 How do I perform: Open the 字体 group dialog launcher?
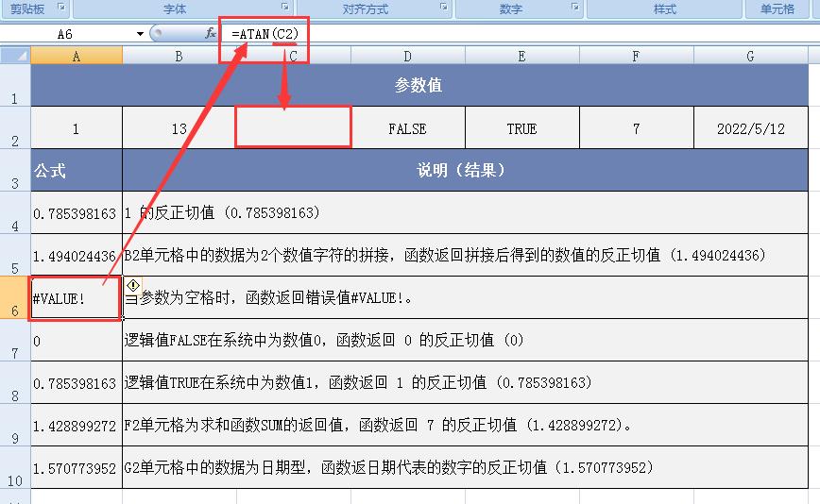click(285, 7)
